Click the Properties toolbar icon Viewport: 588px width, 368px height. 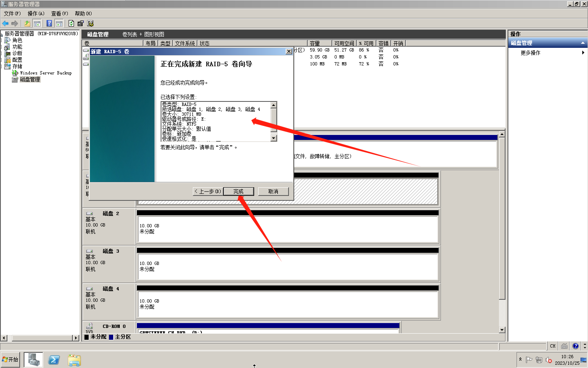[x=80, y=23]
